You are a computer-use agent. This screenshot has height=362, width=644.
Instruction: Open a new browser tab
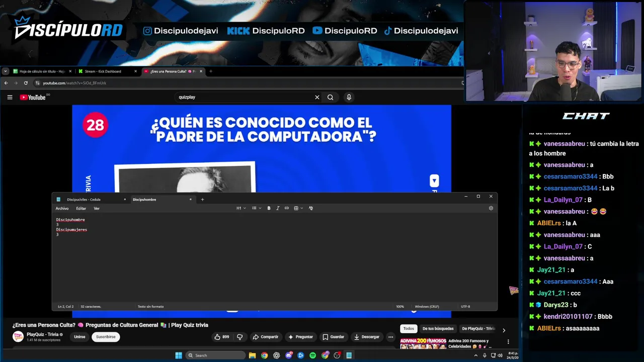click(210, 71)
